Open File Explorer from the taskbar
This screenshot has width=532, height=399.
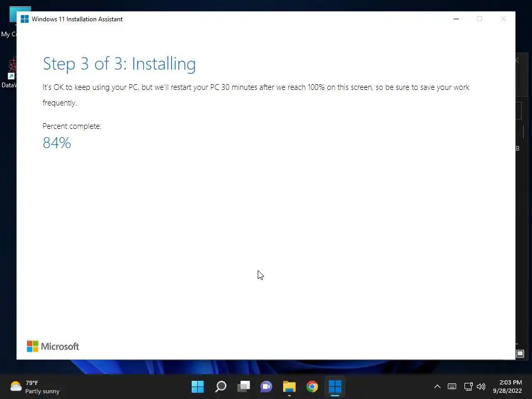coord(289,387)
